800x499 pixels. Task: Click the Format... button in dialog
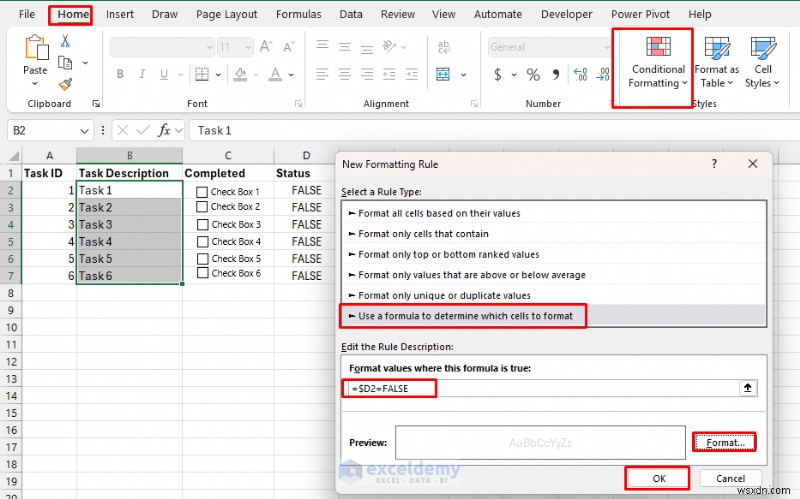724,442
